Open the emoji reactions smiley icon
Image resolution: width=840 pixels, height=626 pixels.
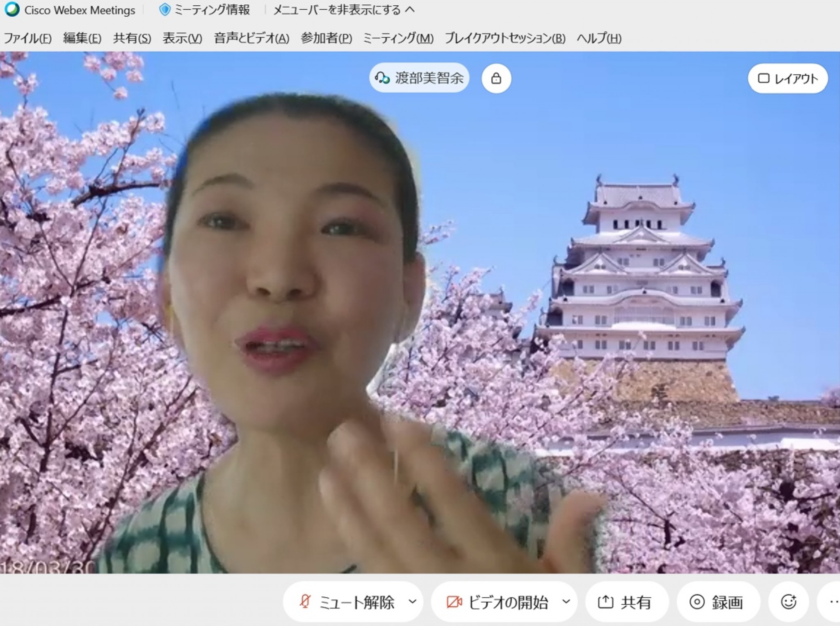pyautogui.click(x=788, y=602)
